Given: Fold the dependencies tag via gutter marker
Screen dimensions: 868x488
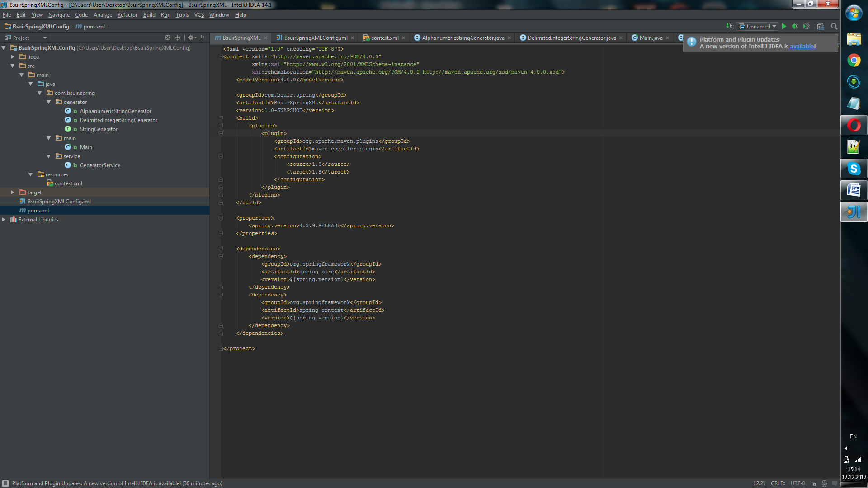Looking at the screenshot, I should (221, 249).
